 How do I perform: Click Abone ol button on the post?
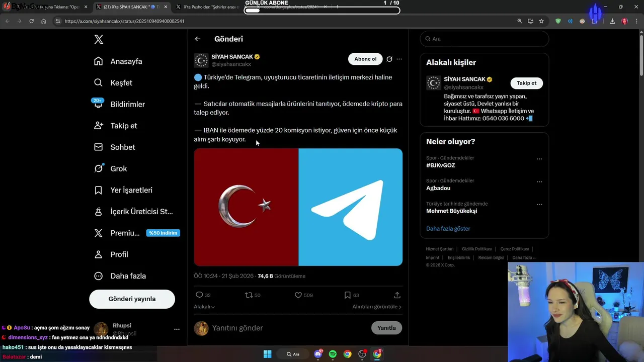point(365,59)
